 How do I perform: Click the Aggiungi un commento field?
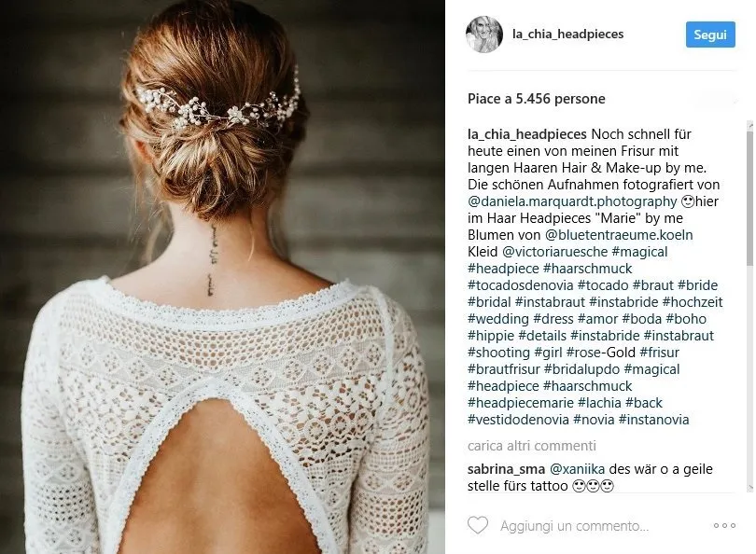coord(574,526)
